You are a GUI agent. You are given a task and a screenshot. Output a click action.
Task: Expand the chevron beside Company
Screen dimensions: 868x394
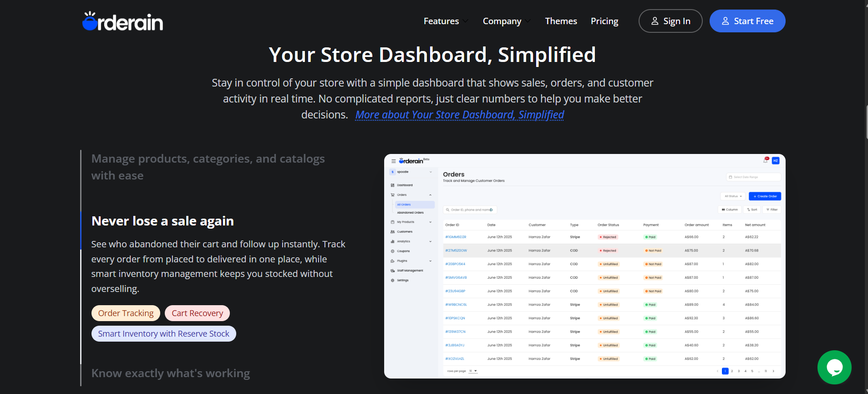[x=528, y=21]
